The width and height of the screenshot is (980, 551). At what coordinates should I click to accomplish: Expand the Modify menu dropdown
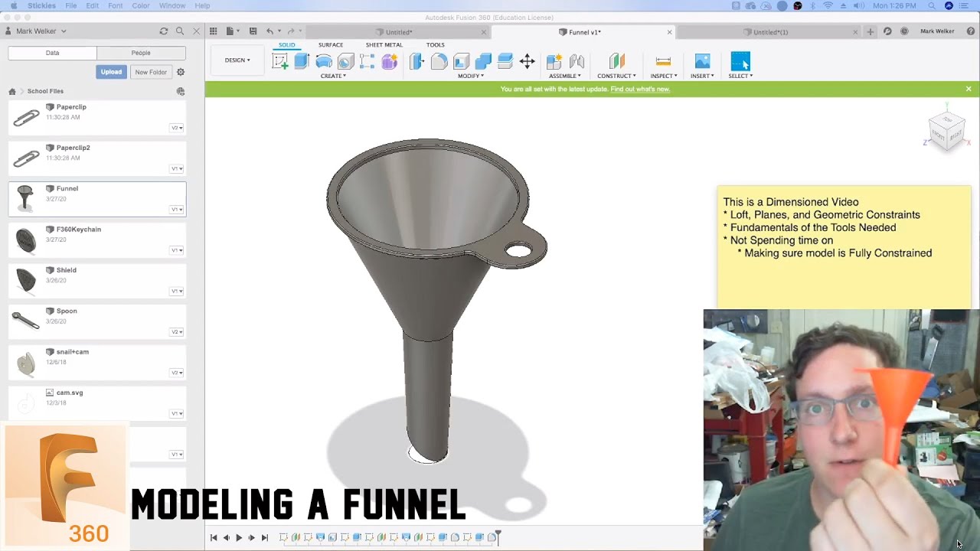471,76
